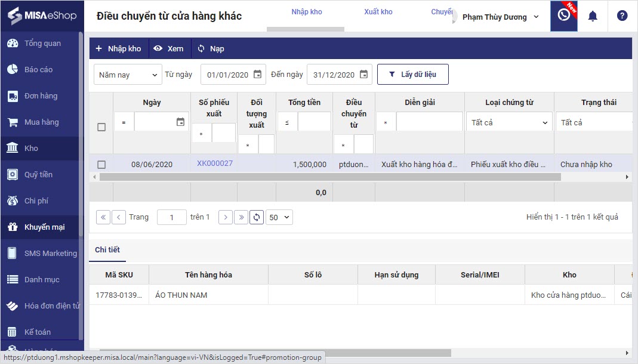Toggle select-all header checkbox
638x364 pixels.
point(101,127)
